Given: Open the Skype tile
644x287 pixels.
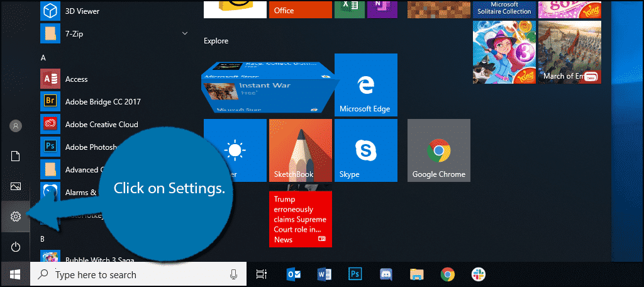Looking at the screenshot, I should click(366, 150).
